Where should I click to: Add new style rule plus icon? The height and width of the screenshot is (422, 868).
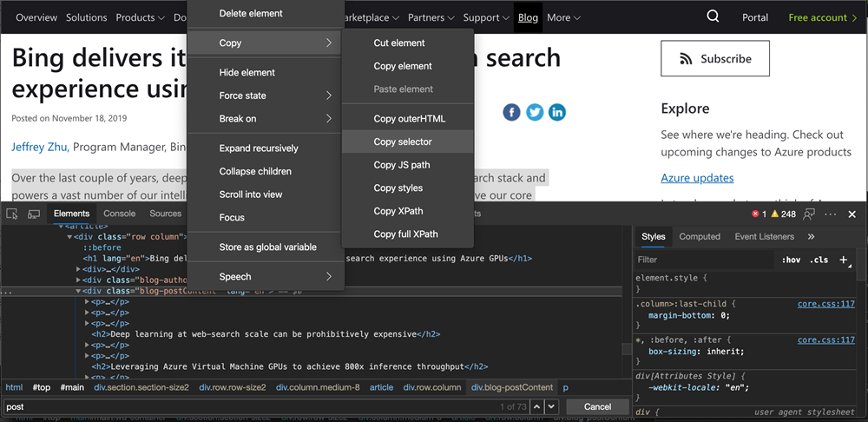[x=844, y=259]
